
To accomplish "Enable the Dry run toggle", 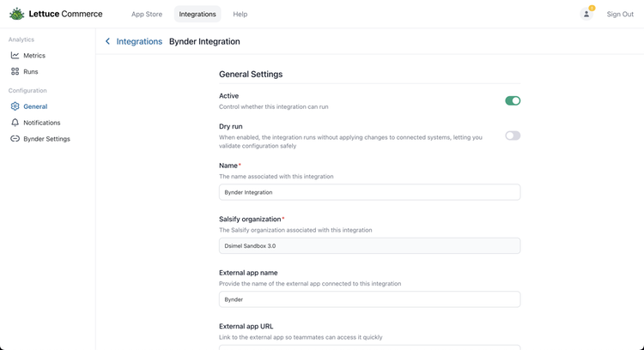I will pos(513,136).
